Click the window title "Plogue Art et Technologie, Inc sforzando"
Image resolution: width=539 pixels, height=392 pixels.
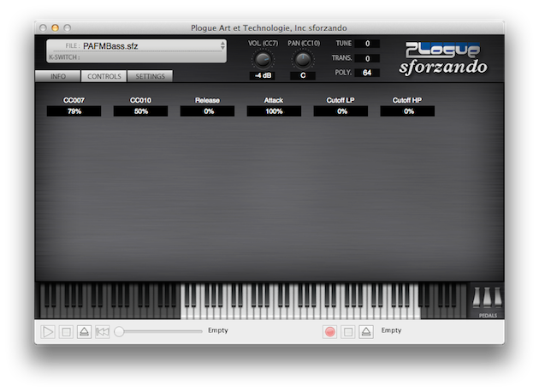pos(269,28)
